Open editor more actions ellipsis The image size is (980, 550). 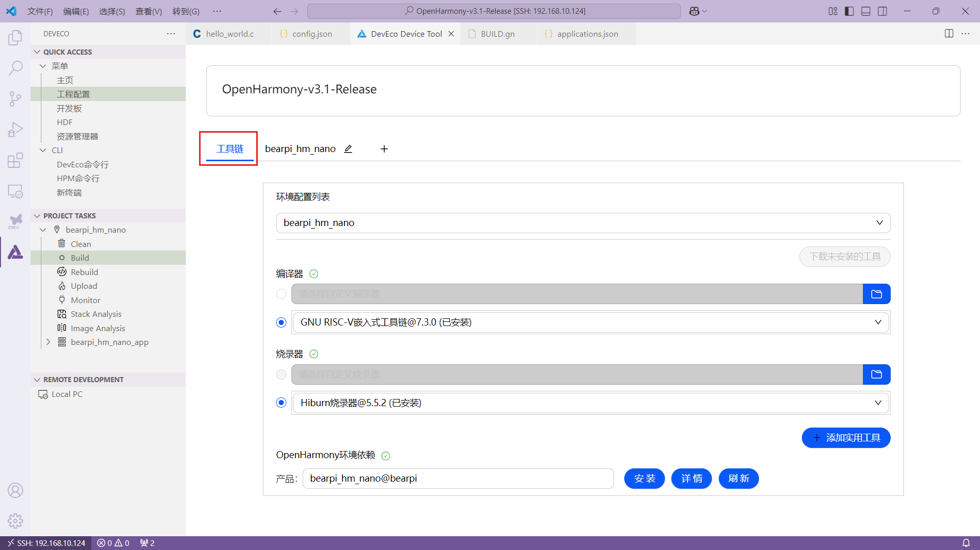click(965, 34)
